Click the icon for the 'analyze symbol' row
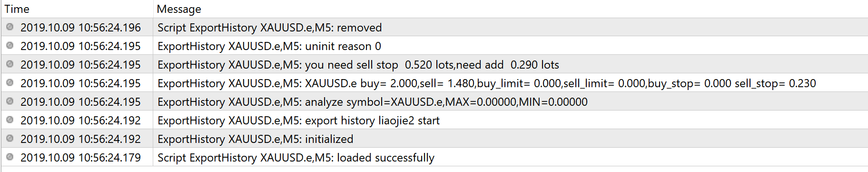 (10, 101)
